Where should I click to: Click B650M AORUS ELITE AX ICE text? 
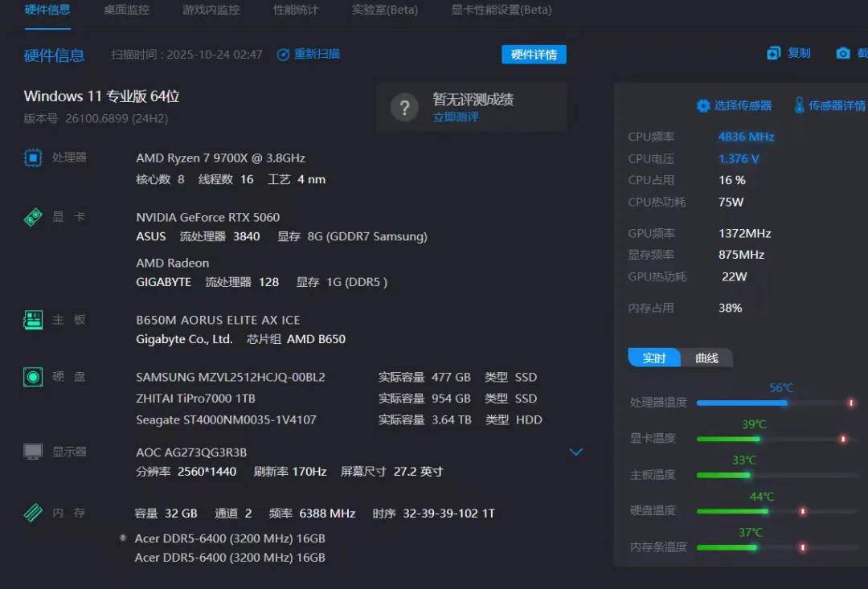218,320
